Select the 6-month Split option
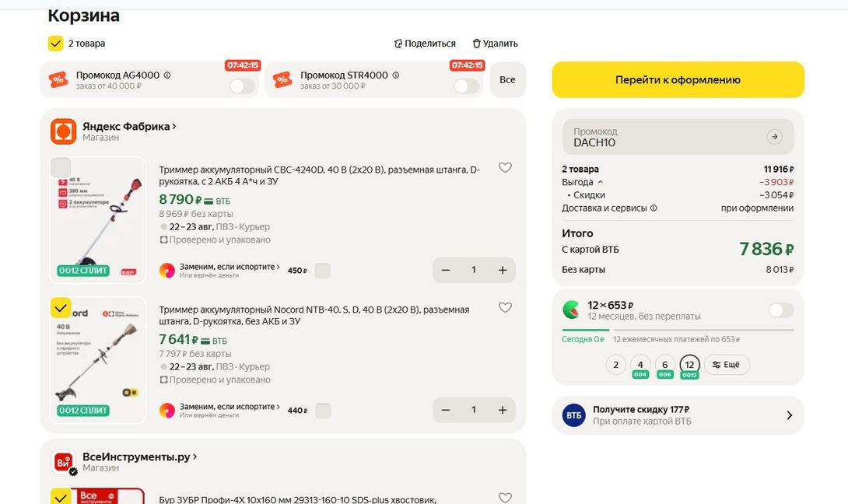This screenshot has height=504, width=848. tap(665, 365)
